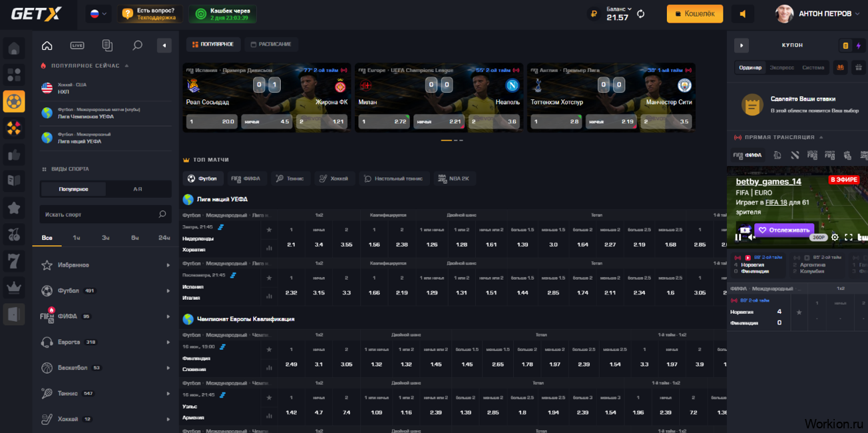Open betby_games_14 channel link

pyautogui.click(x=769, y=181)
